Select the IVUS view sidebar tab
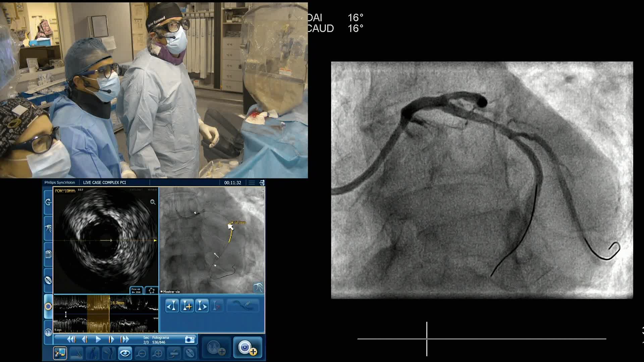This screenshot has width=644, height=362. [x=48, y=306]
